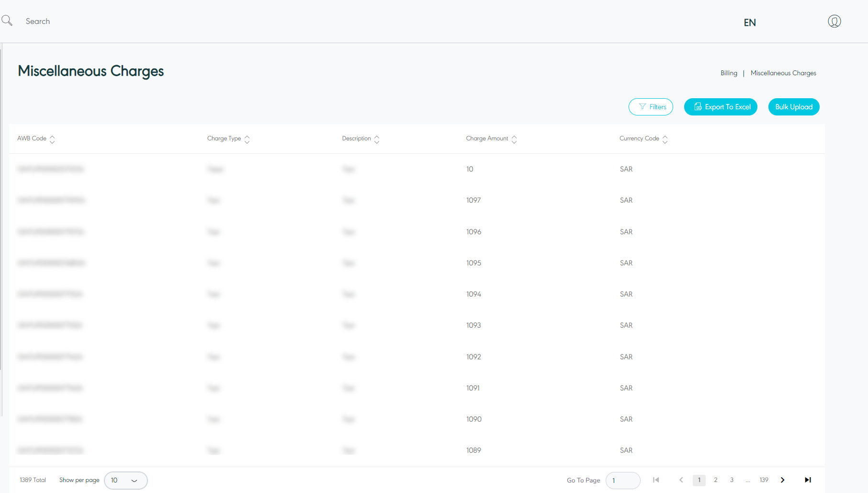Screen dimensions: 868x493
Task: Follow the Billing breadcrumb link
Action: coord(729,73)
